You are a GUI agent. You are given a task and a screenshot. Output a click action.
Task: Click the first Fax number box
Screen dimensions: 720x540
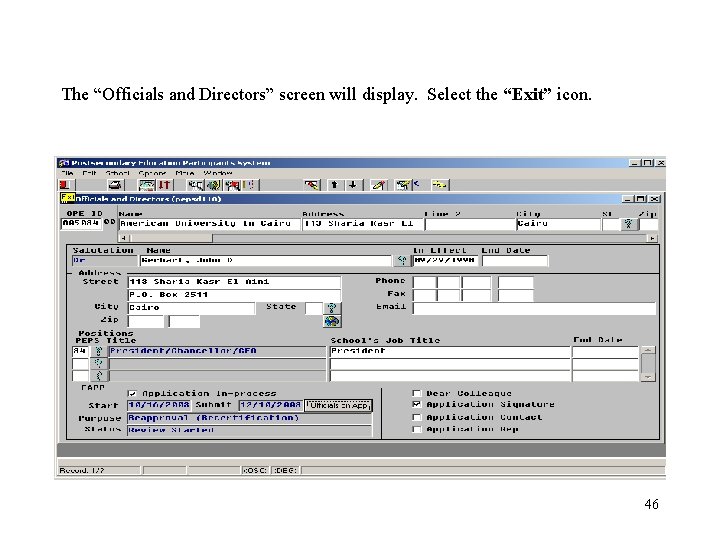coord(425,295)
